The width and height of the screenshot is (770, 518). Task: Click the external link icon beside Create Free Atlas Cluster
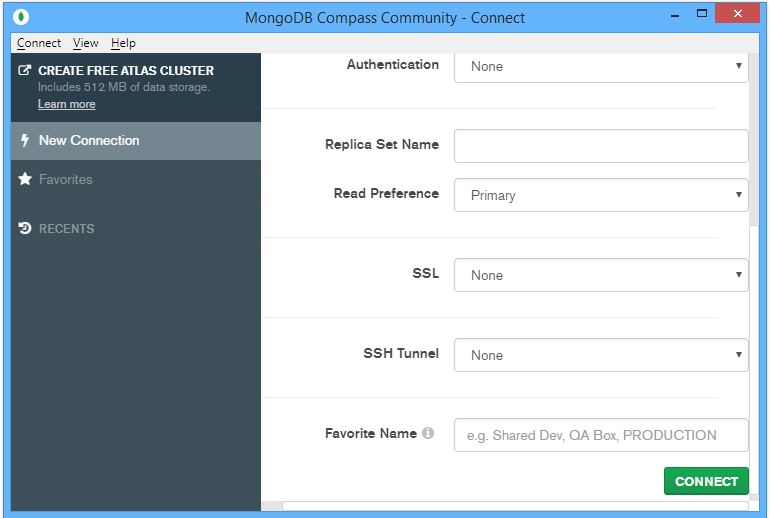pyautogui.click(x=25, y=71)
